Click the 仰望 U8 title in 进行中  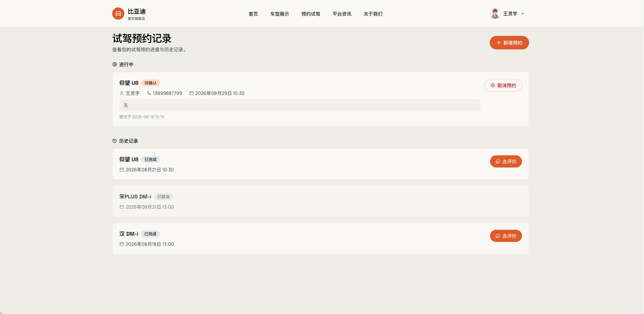(x=129, y=83)
